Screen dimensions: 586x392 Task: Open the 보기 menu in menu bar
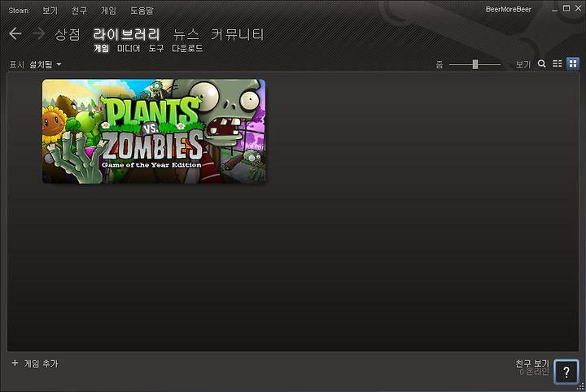[50, 11]
